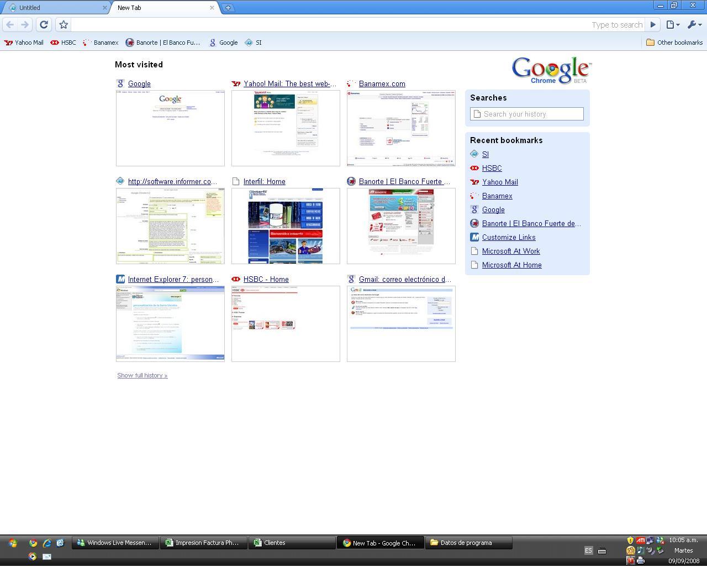This screenshot has width=707, height=588.
Task: Close the New Tab tab
Action: pyautogui.click(x=212, y=8)
